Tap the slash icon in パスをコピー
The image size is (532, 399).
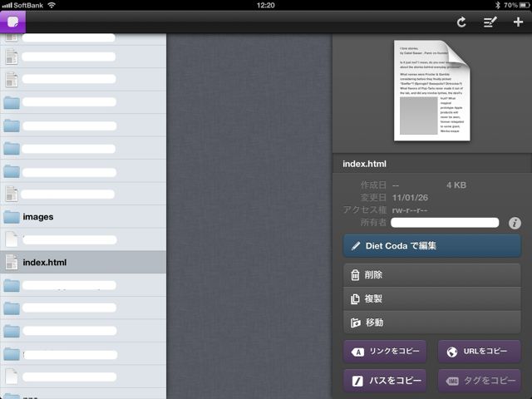click(x=357, y=382)
